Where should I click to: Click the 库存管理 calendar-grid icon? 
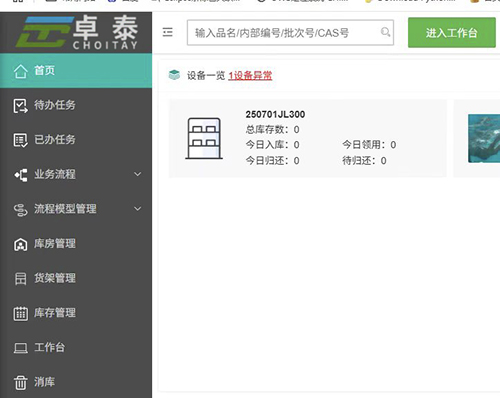pyautogui.click(x=20, y=313)
